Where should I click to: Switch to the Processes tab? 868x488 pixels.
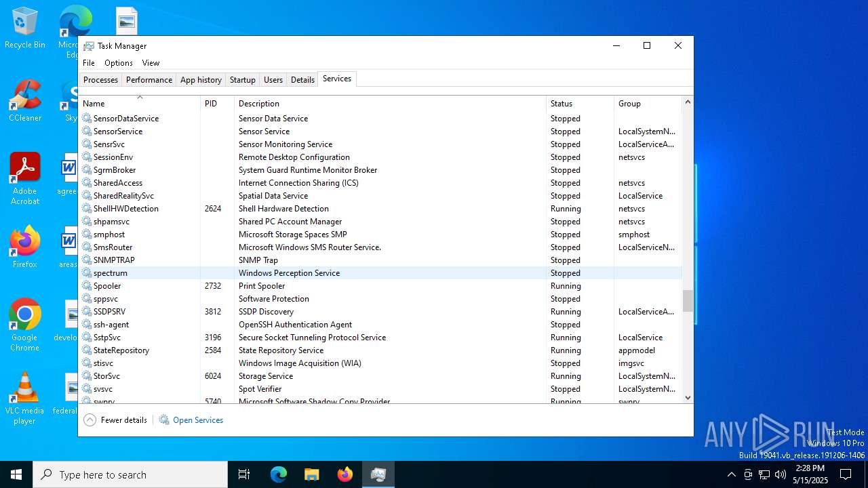[100, 80]
